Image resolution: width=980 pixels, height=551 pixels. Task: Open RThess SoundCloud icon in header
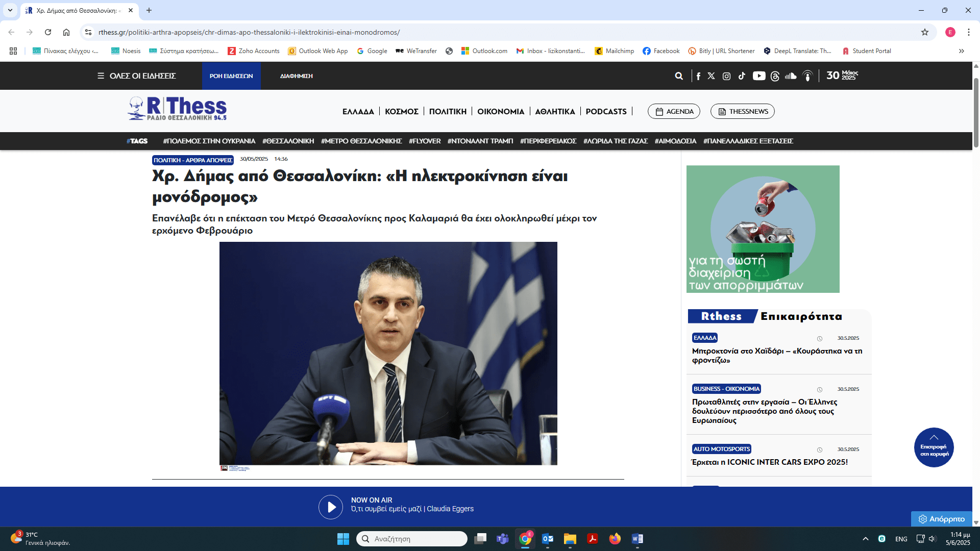click(791, 76)
